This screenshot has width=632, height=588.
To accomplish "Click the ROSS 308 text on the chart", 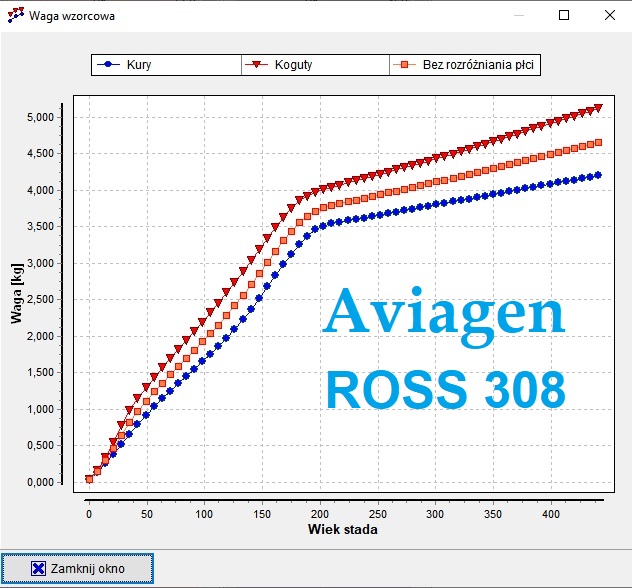I will click(x=445, y=388).
